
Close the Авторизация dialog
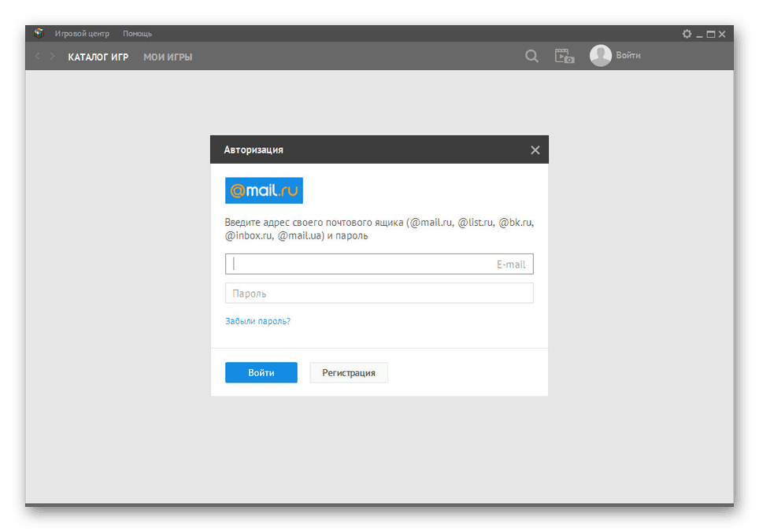(535, 150)
